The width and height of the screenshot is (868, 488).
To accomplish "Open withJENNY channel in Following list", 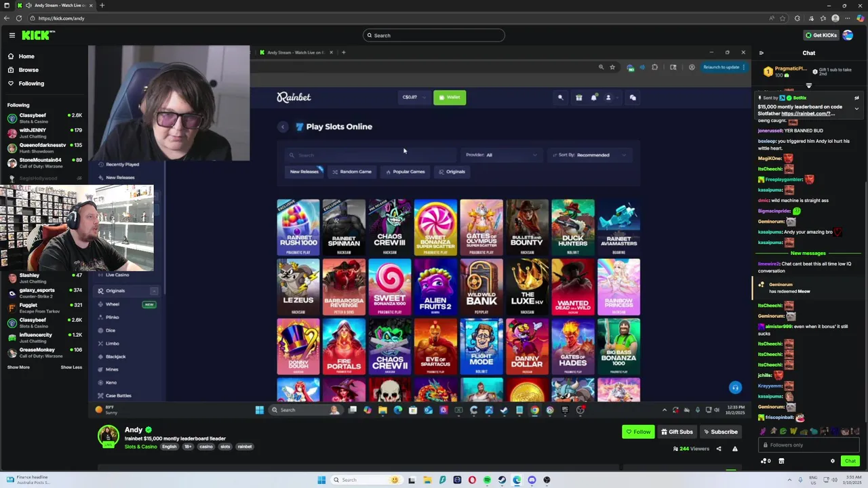I will click(45, 132).
